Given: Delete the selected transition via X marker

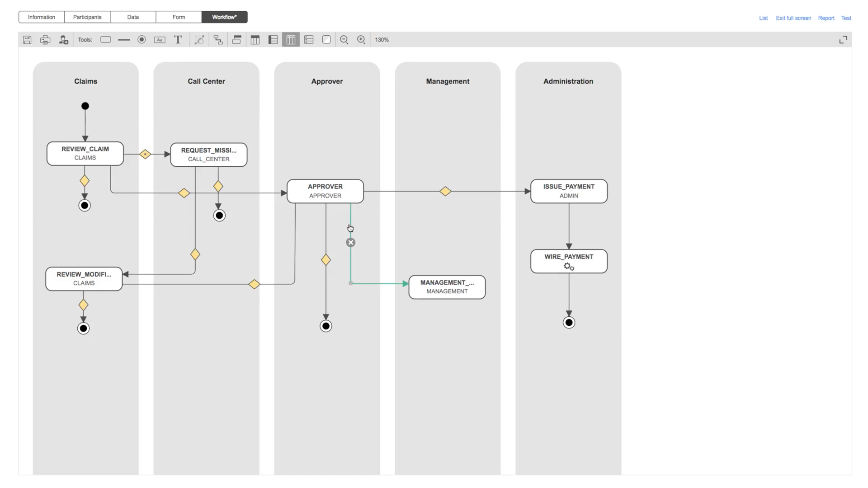Looking at the screenshot, I should coord(350,243).
